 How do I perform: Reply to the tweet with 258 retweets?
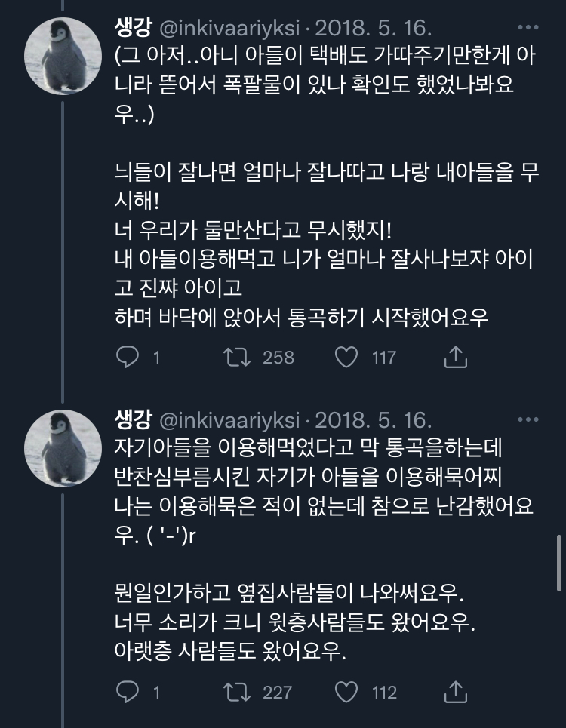click(128, 357)
